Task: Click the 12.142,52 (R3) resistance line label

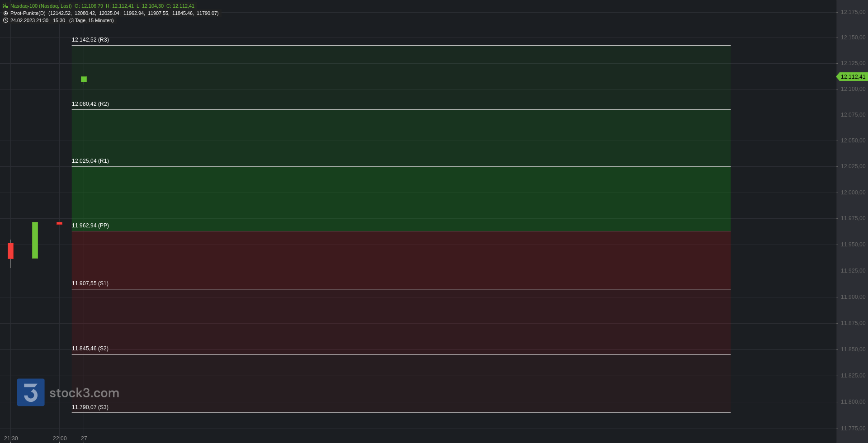Action: tap(90, 40)
